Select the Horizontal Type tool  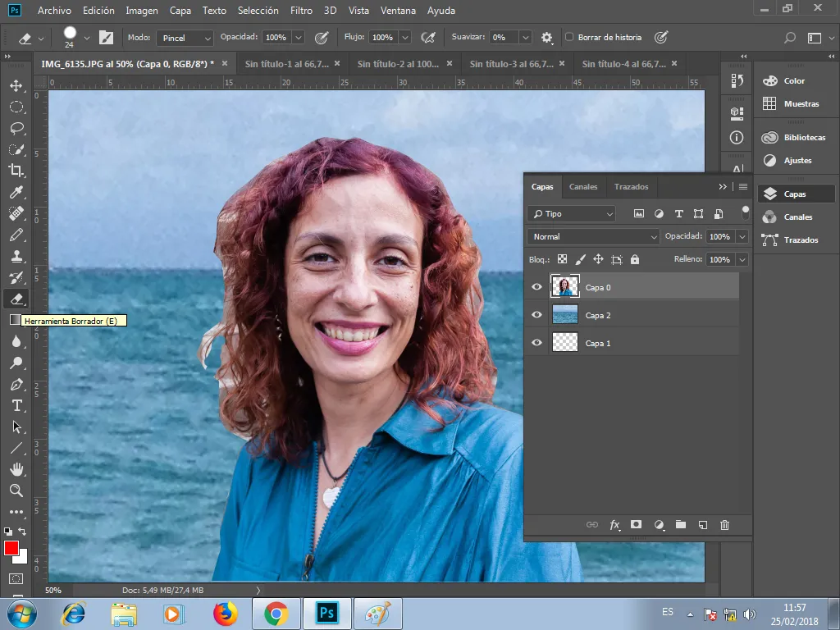[16, 406]
